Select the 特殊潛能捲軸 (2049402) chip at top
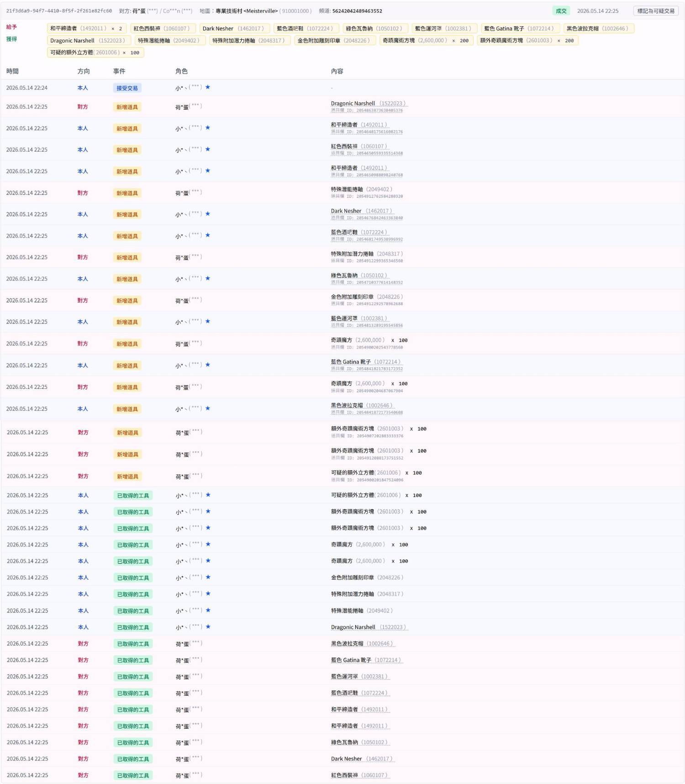Viewport: 685px width, 784px height. pyautogui.click(x=170, y=41)
